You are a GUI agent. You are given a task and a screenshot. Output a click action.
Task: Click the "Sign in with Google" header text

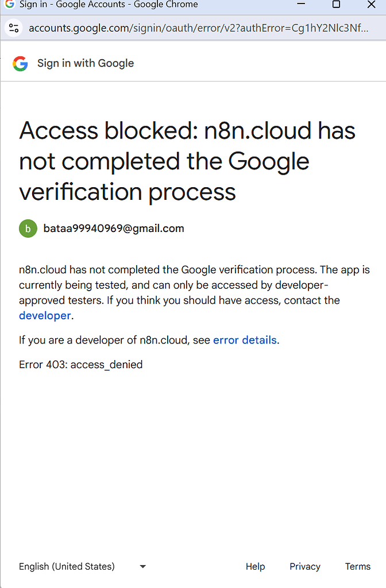tap(86, 63)
